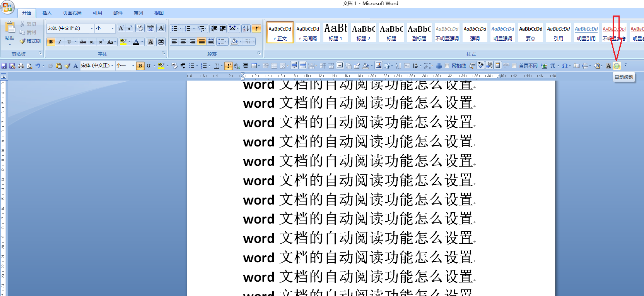Click the Character Shading icon in ribbon
Screen dimensions: 644x296
[150, 42]
